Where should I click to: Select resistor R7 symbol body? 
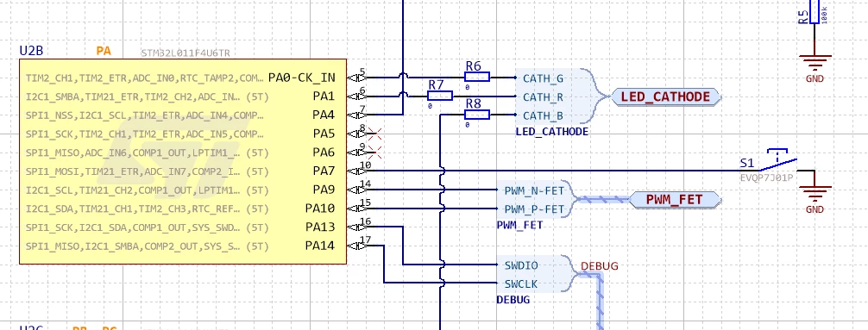tap(440, 97)
